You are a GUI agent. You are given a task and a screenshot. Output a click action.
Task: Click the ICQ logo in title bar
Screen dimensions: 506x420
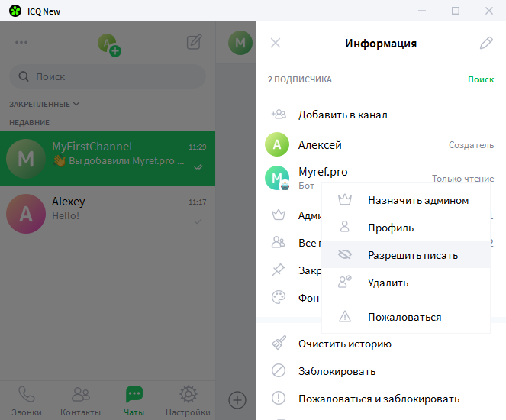click(15, 11)
